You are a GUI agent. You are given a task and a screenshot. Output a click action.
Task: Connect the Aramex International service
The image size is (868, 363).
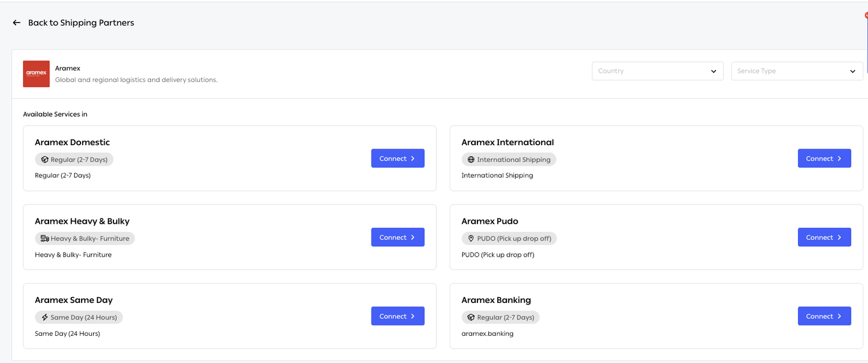coord(824,158)
